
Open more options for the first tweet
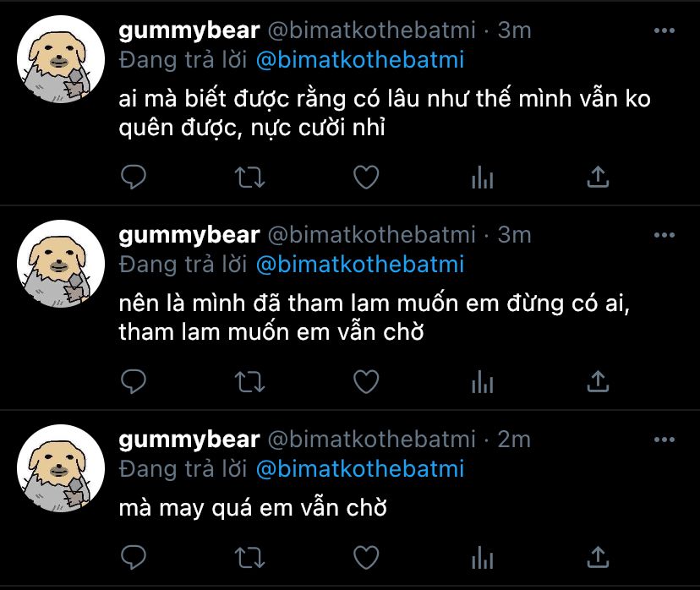664,30
